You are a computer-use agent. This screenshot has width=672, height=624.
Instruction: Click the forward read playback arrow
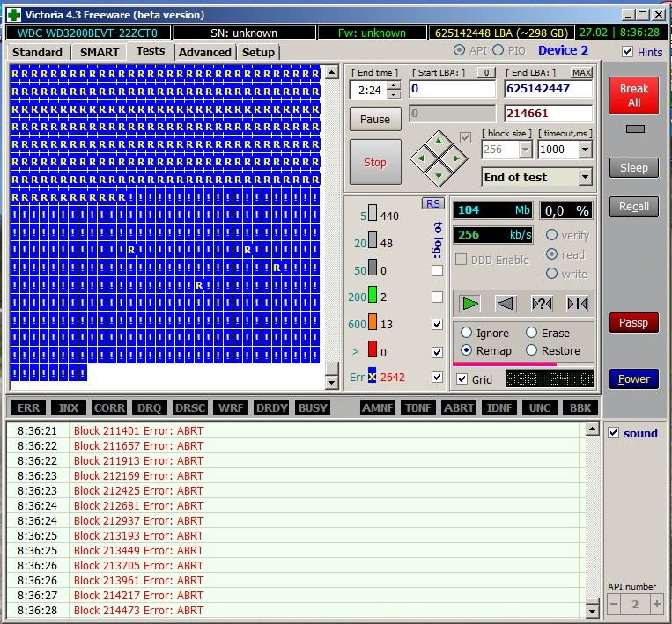[470, 304]
